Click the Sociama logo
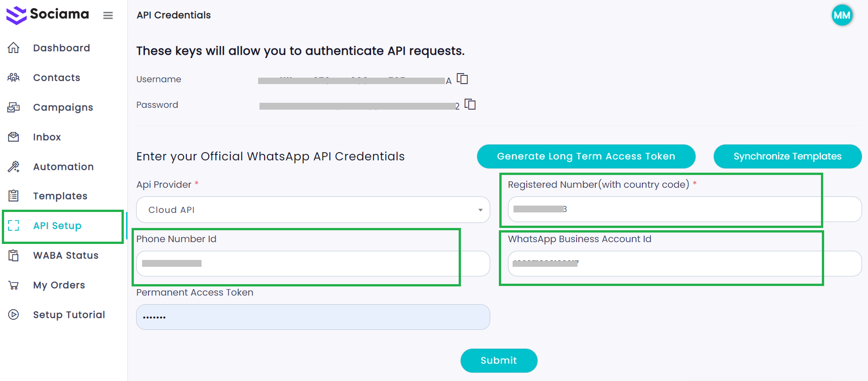 pos(48,15)
